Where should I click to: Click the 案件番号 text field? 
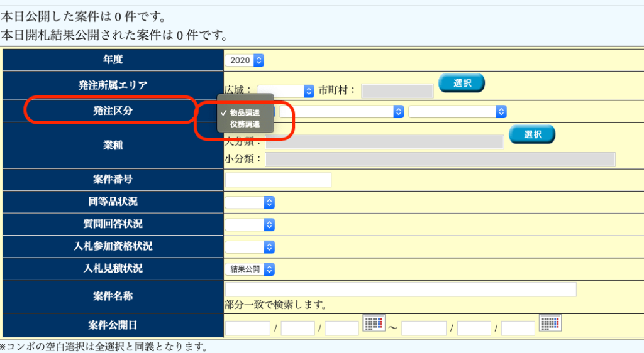[278, 180]
